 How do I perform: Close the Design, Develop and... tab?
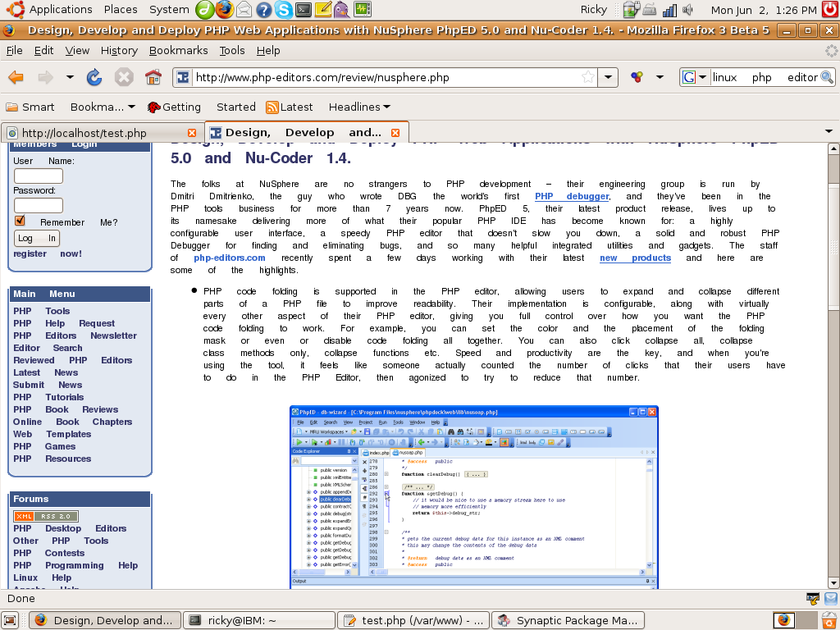[395, 133]
